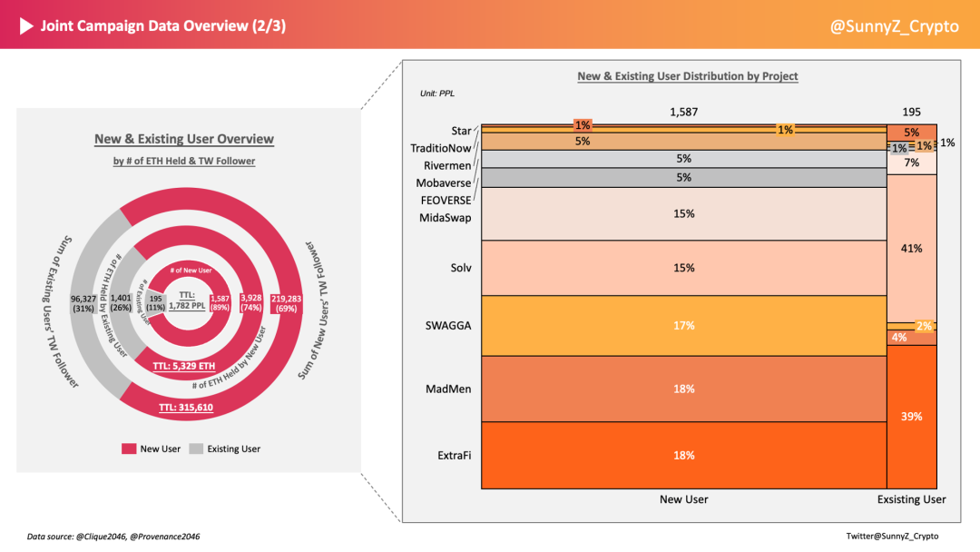
Task: Click the 41% Existing User bar segment
Action: click(912, 248)
